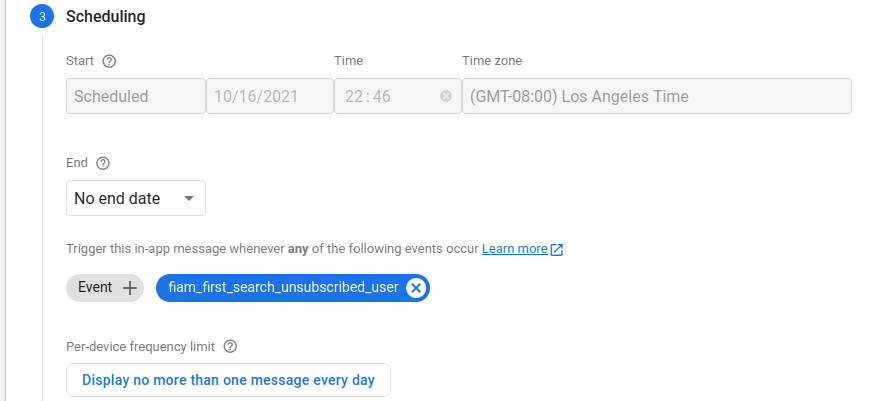The width and height of the screenshot is (886, 401).
Task: Select the fiam_first_search_unsubscribed_user event chip
Action: click(283, 288)
